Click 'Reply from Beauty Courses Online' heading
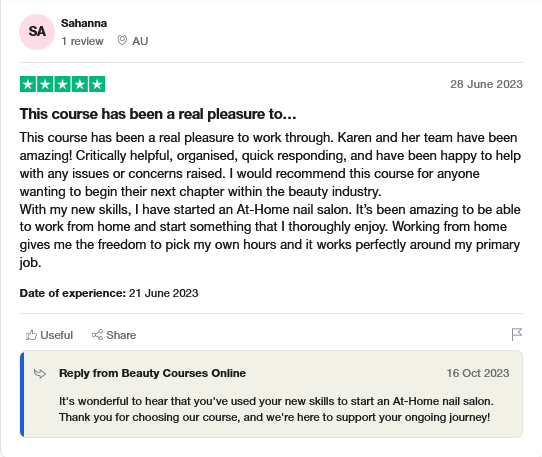 click(x=152, y=373)
